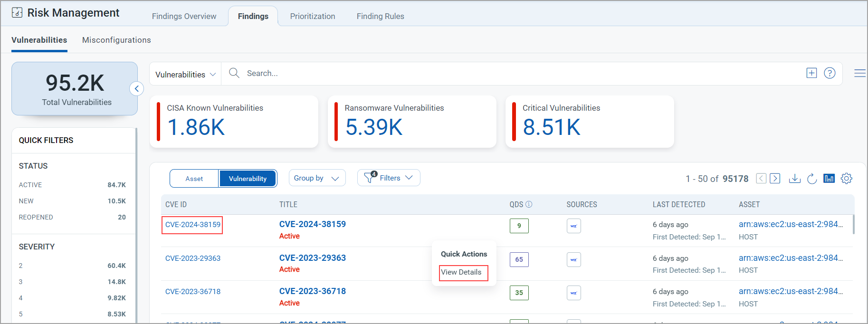Image resolution: width=868 pixels, height=324 pixels.
Task: Open CVE-2023-36718 CVE ID link
Action: point(193,292)
